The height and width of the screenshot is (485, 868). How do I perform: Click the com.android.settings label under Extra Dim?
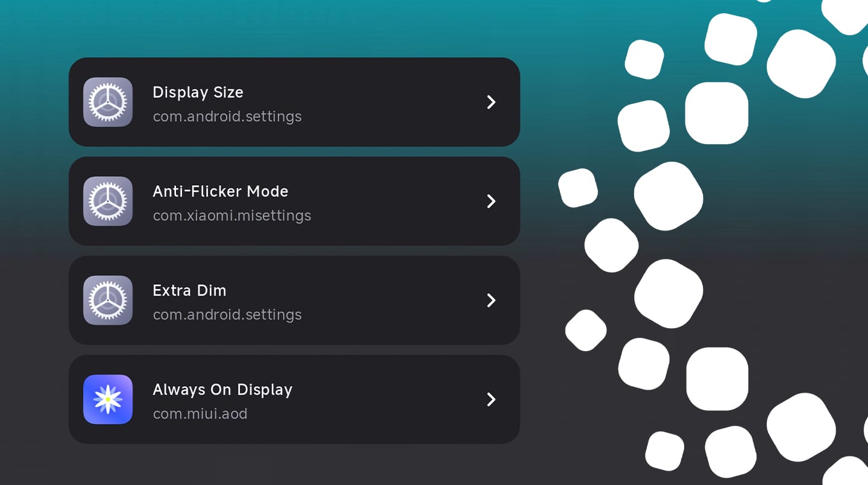coord(227,314)
